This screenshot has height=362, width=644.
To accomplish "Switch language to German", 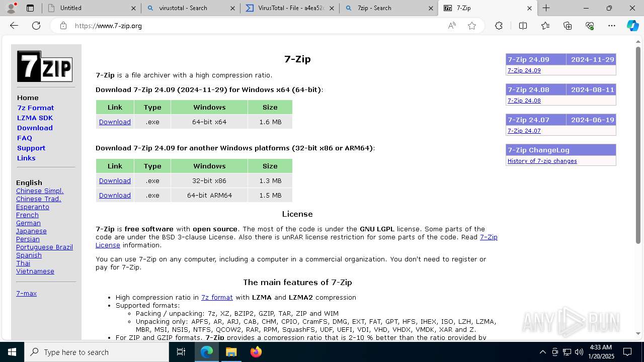I will pyautogui.click(x=28, y=223).
